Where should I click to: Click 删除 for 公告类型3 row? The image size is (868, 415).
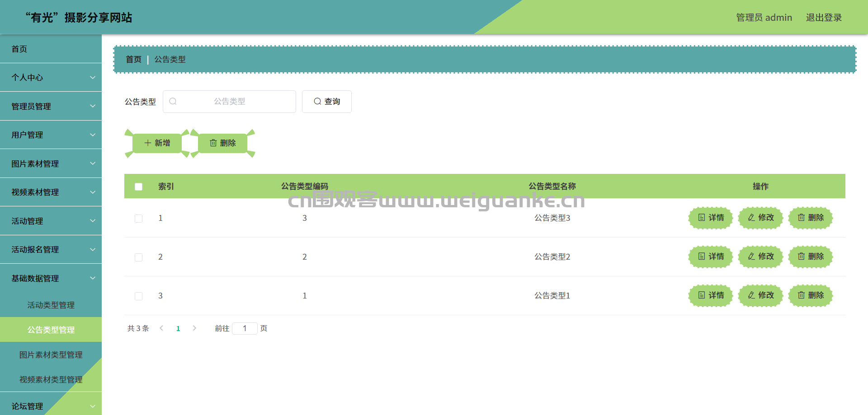811,218
